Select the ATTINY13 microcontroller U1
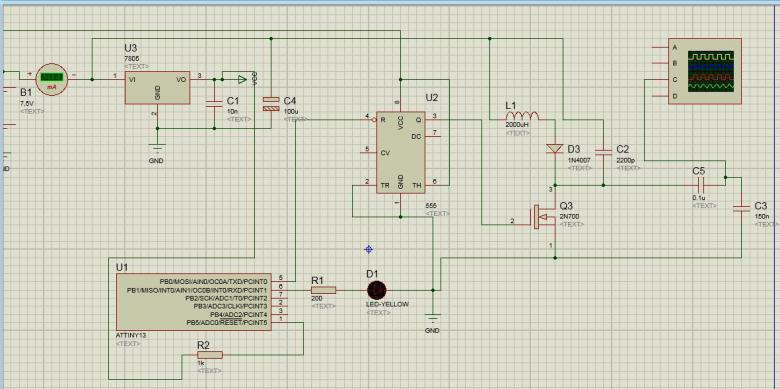Viewport: 780px width, 389px height. [194, 302]
